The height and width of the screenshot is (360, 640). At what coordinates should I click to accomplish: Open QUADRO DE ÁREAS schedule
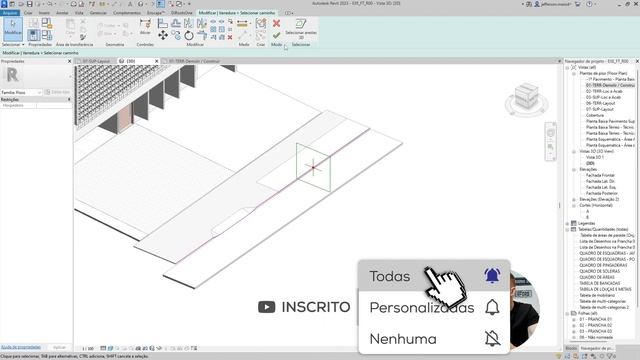point(597,277)
